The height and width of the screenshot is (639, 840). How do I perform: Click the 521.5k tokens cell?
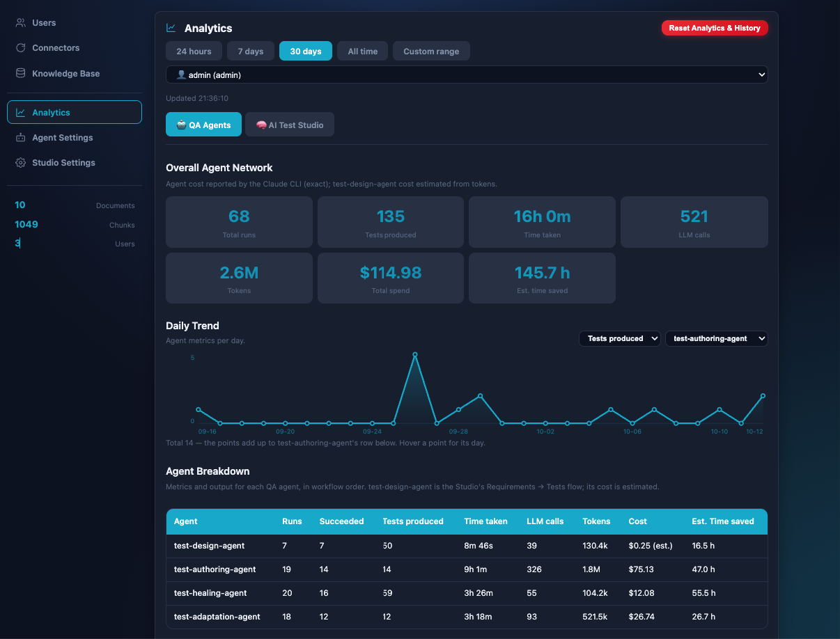tap(595, 617)
